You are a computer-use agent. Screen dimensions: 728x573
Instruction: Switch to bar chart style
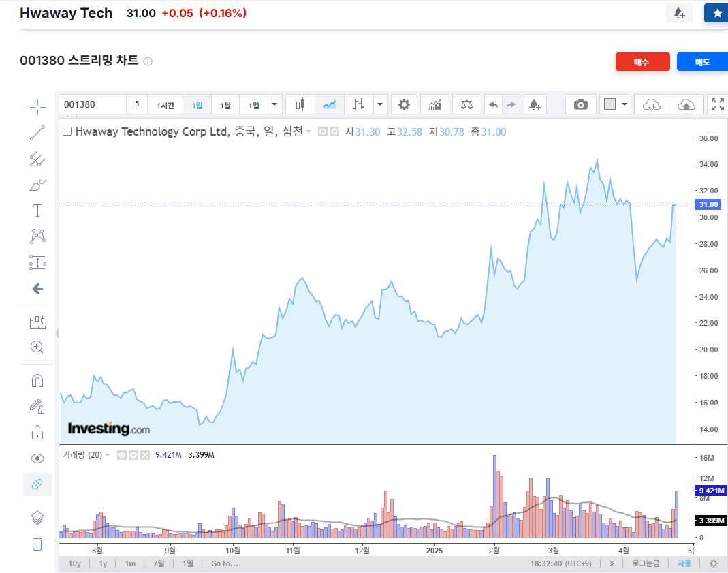(358, 104)
